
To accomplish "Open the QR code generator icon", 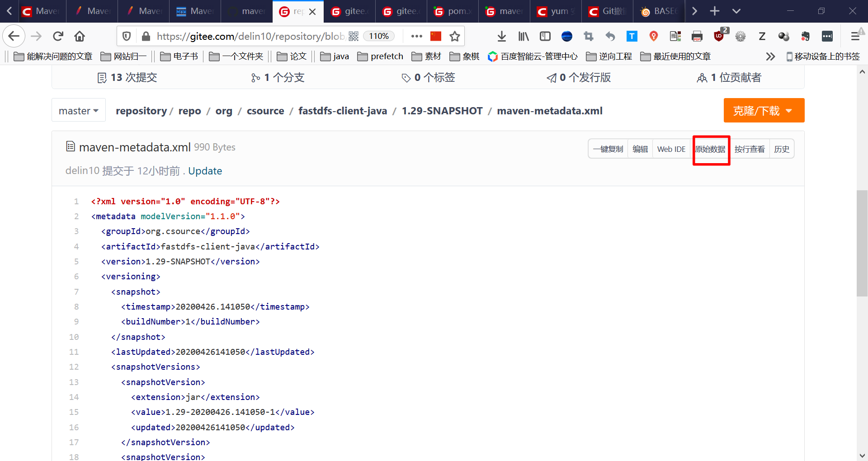I will (354, 36).
